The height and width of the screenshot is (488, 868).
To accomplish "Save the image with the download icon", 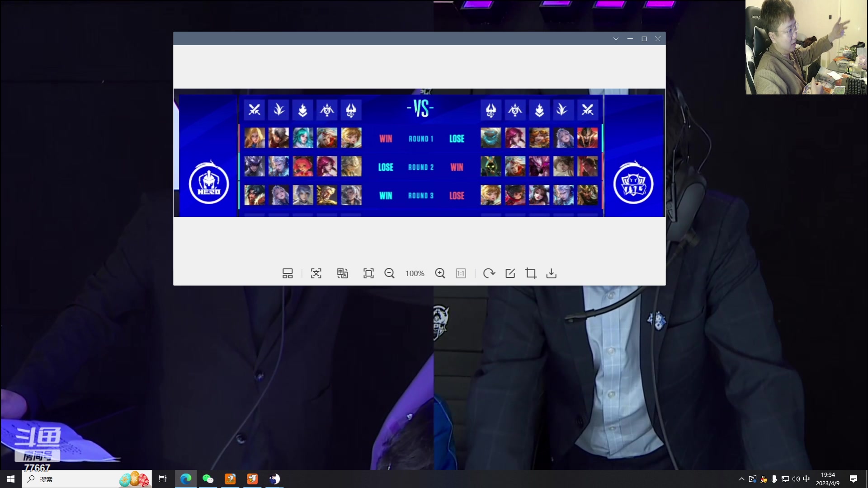I will (x=551, y=273).
